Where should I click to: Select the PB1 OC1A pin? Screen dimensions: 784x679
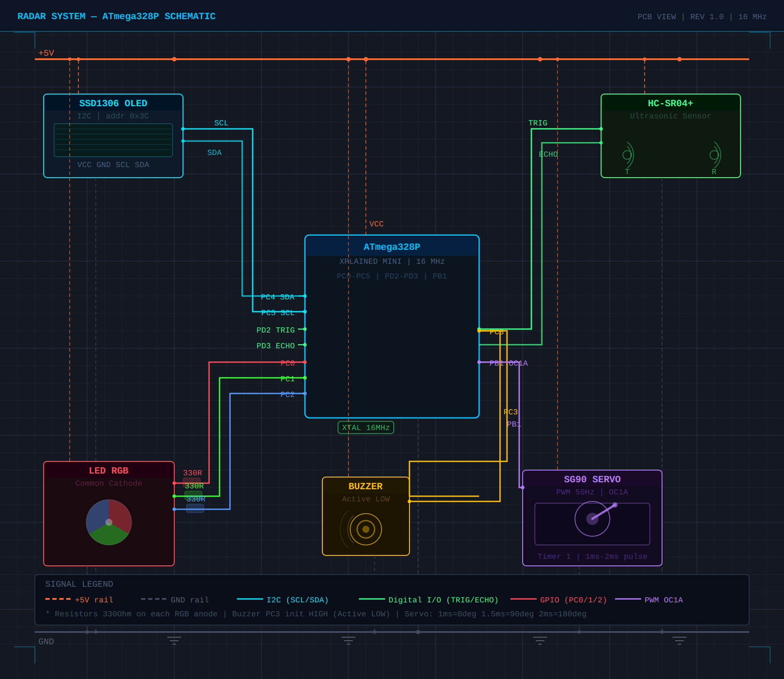508,363
